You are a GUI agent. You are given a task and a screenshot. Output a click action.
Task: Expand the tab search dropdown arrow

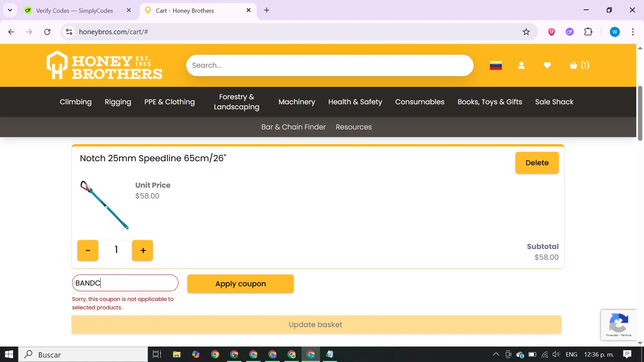tap(10, 10)
